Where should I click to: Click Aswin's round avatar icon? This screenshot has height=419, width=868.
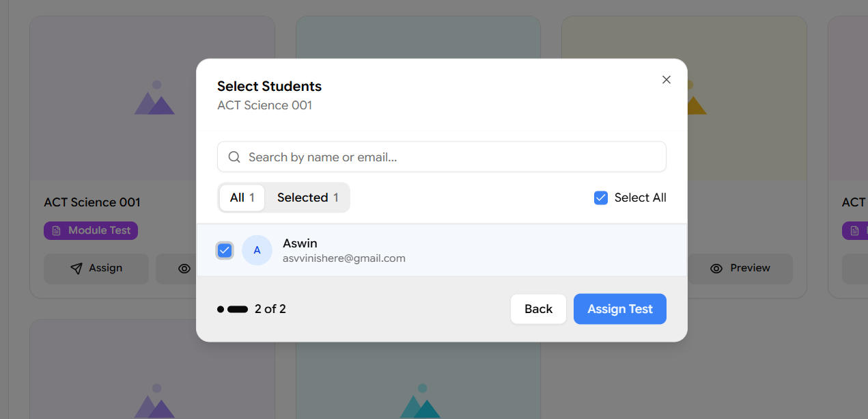coord(257,250)
